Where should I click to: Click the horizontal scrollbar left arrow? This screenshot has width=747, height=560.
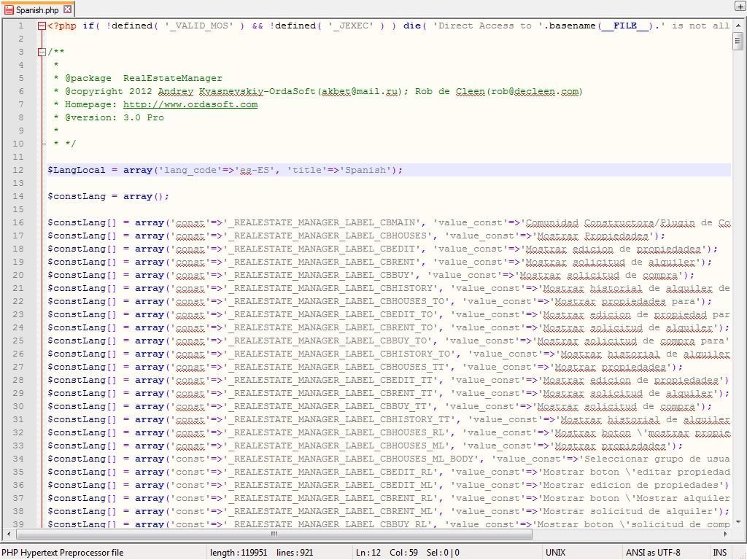[8, 534]
